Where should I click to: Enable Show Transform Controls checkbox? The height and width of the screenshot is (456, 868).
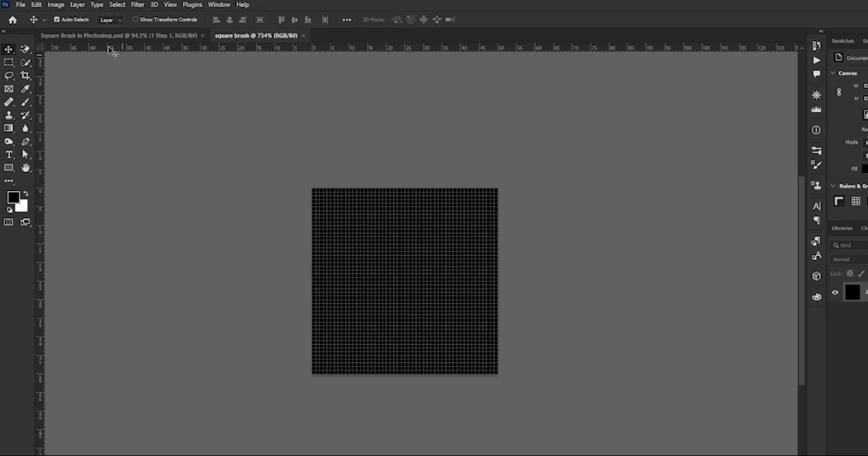click(x=134, y=20)
